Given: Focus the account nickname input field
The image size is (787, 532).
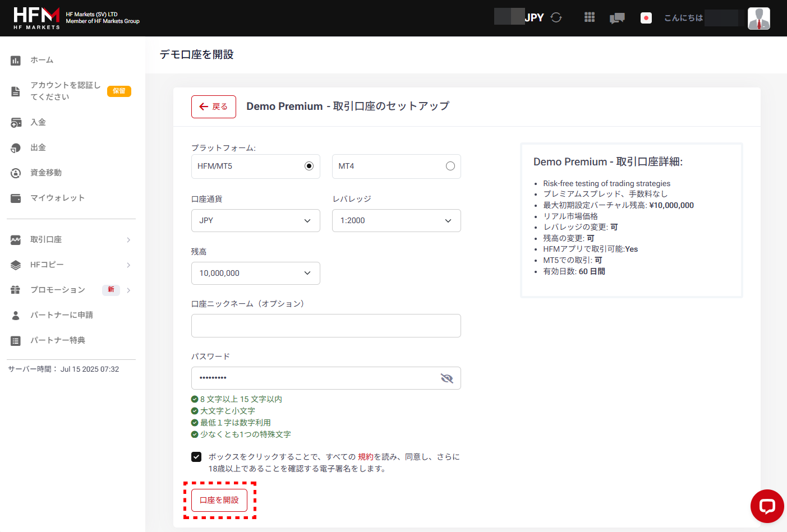Looking at the screenshot, I should [x=326, y=326].
